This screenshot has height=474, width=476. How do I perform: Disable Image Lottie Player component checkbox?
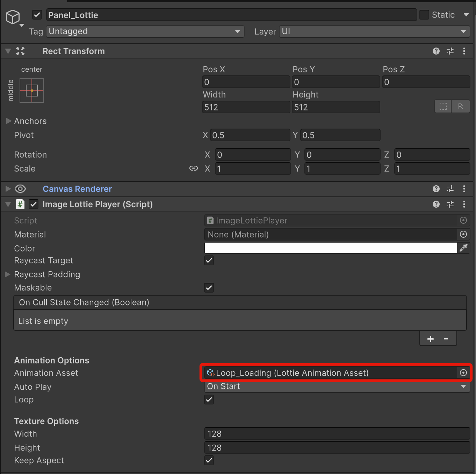click(34, 204)
